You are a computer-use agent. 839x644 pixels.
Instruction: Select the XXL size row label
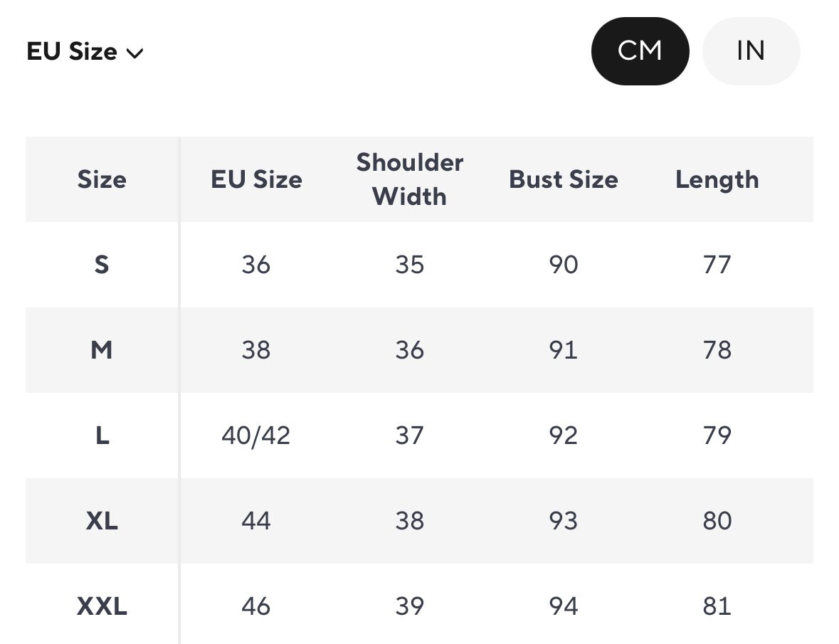pyautogui.click(x=102, y=606)
